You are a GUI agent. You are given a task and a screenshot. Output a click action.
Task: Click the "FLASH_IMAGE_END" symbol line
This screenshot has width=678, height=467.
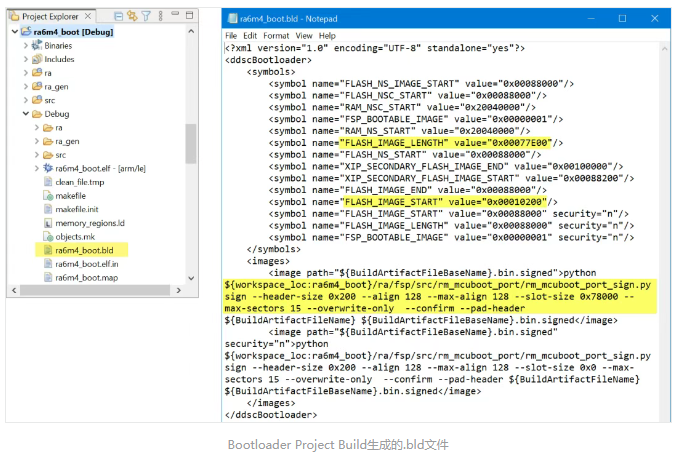pos(408,190)
